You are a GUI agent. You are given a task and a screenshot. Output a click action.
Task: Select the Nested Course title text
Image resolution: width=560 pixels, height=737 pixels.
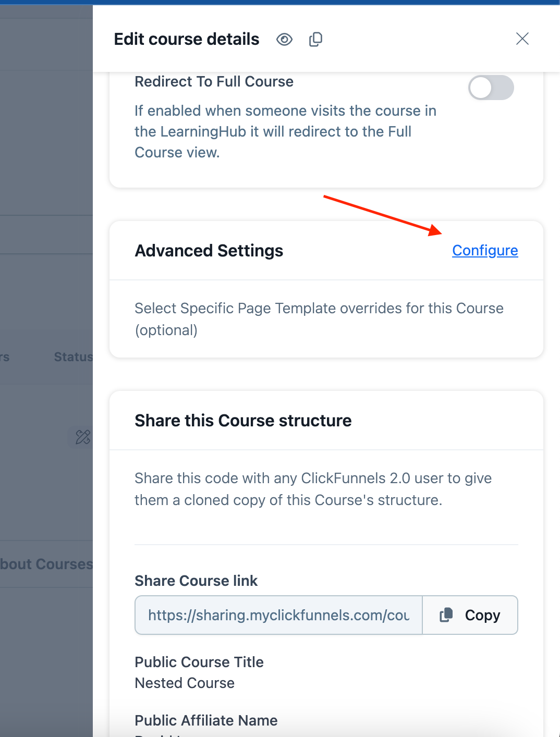(185, 683)
